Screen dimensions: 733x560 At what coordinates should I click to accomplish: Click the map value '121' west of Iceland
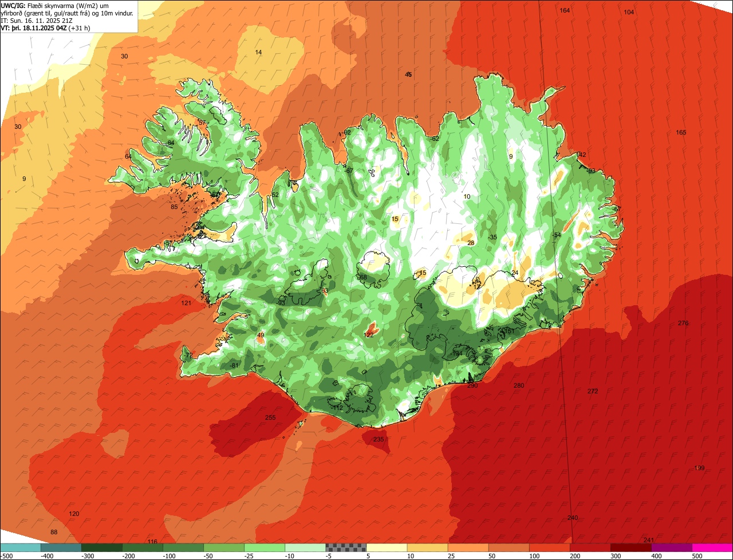click(186, 303)
